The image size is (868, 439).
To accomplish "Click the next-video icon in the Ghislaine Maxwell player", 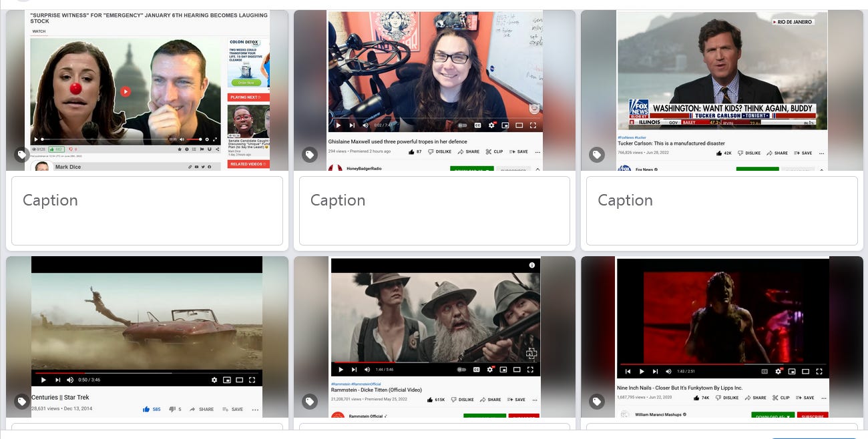I will point(353,125).
